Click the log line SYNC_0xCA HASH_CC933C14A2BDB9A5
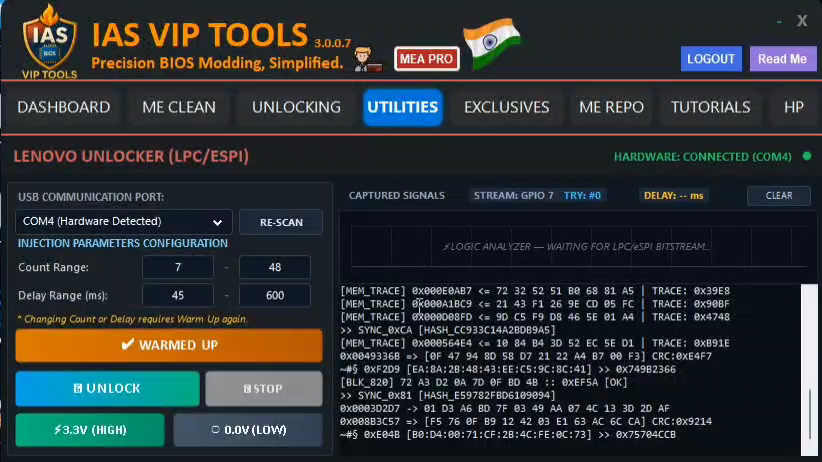 coord(447,330)
